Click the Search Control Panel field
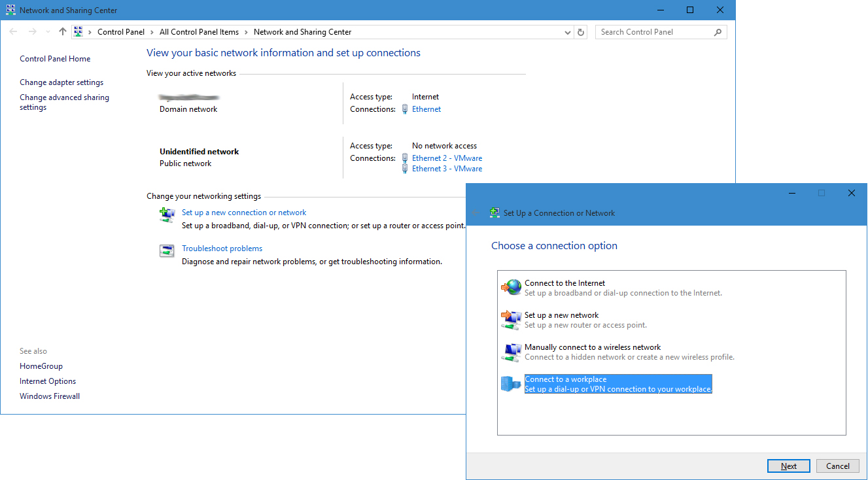The width and height of the screenshot is (868, 480). pos(654,32)
